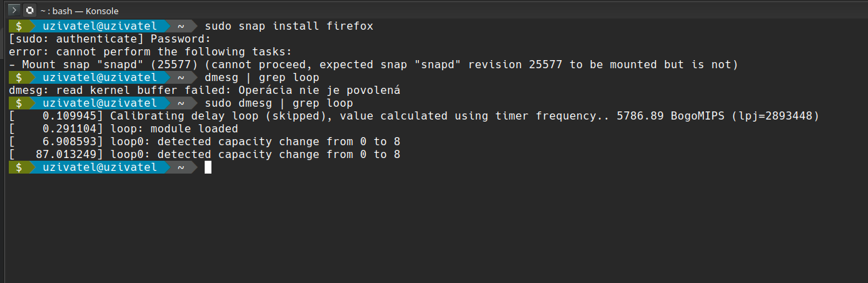The height and width of the screenshot is (283, 868).
Task: Click the "$" segment before "sudo dmesg" command
Action: click(x=19, y=103)
